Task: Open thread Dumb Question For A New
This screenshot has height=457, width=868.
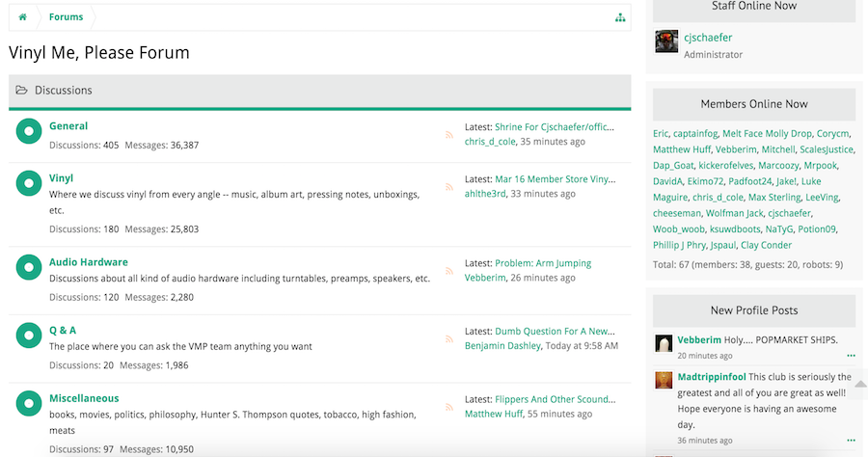Action: coord(555,332)
